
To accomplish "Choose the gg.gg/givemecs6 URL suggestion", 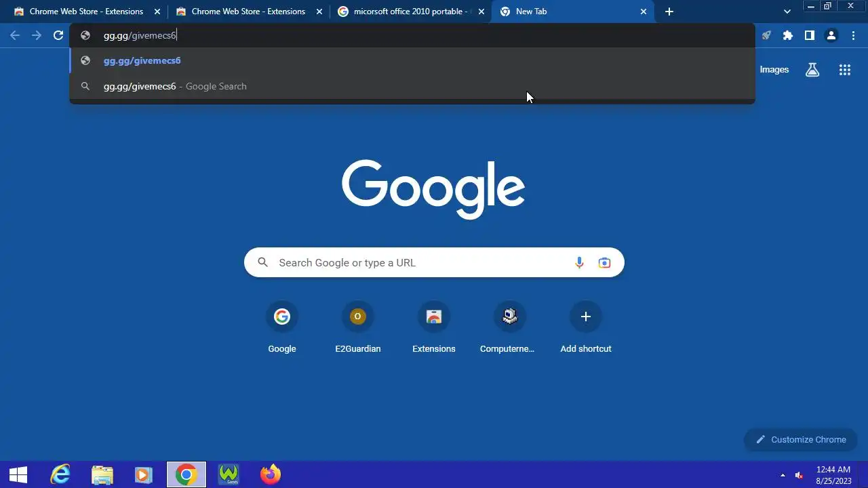I will point(412,60).
